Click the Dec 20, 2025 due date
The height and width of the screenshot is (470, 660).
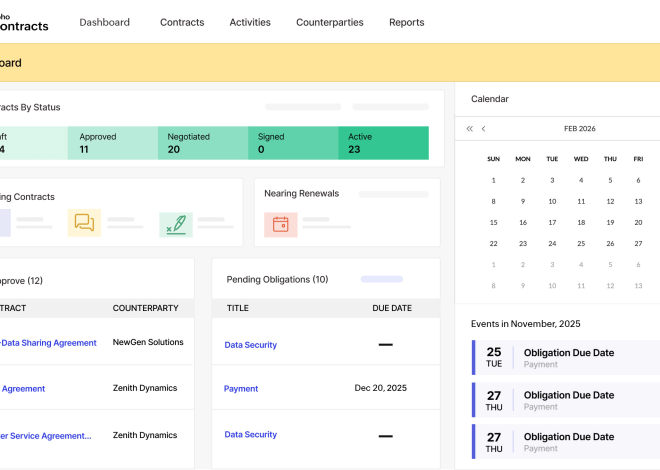pyautogui.click(x=381, y=388)
